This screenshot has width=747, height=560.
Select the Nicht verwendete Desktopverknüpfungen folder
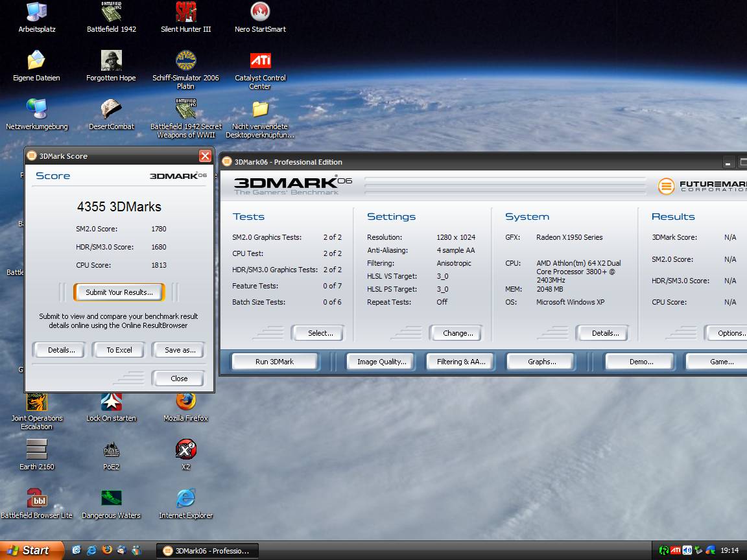pyautogui.click(x=260, y=119)
